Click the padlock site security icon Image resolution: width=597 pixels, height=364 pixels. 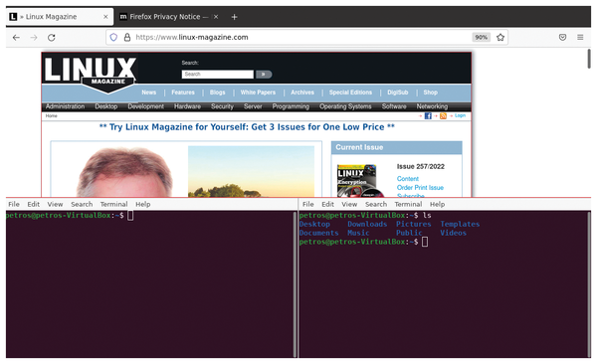[127, 38]
